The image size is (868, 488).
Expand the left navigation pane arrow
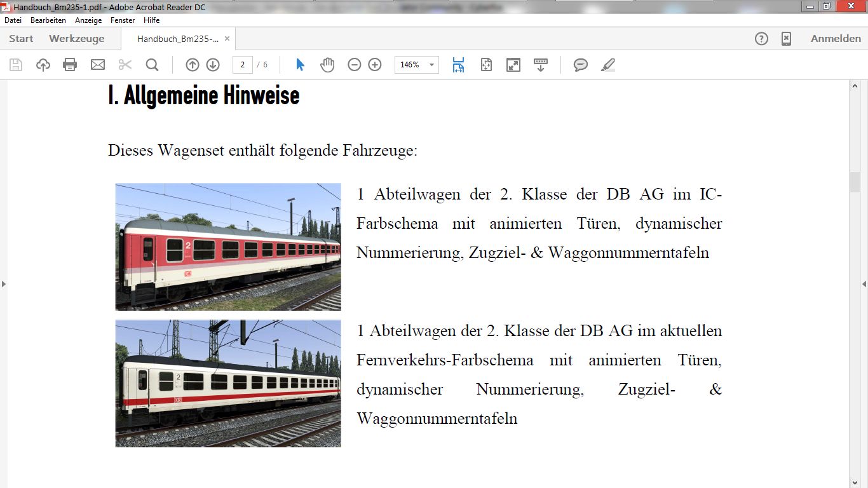click(4, 284)
